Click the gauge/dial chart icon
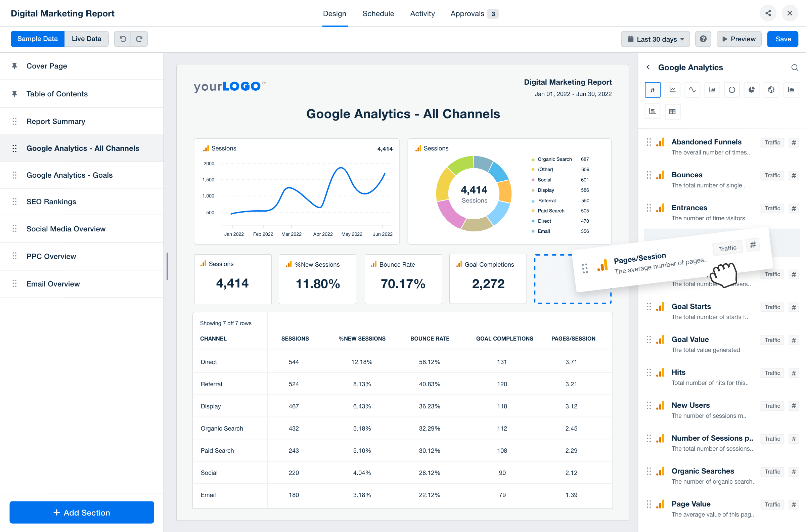The height and width of the screenshot is (532, 806). point(732,90)
